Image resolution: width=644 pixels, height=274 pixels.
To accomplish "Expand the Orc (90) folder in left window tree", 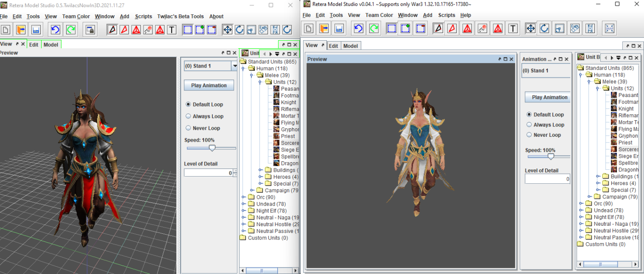I will pyautogui.click(x=244, y=197).
